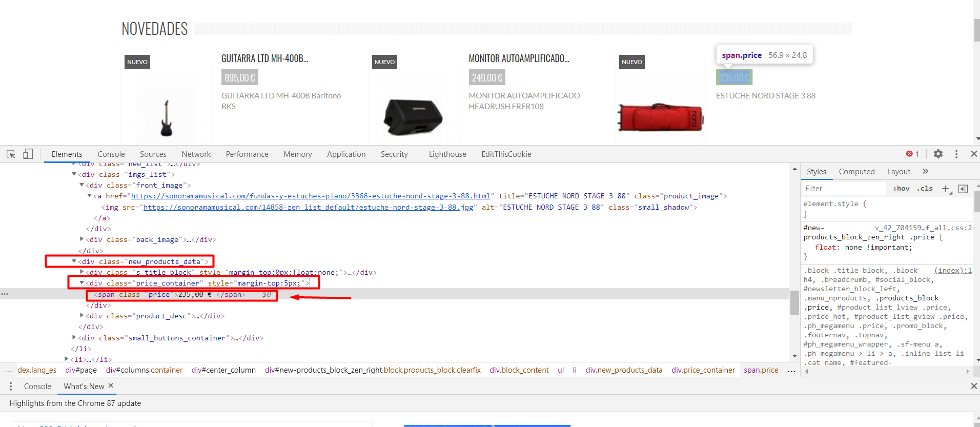This screenshot has height=427, width=980.
Task: Select the Styles tab
Action: point(816,171)
